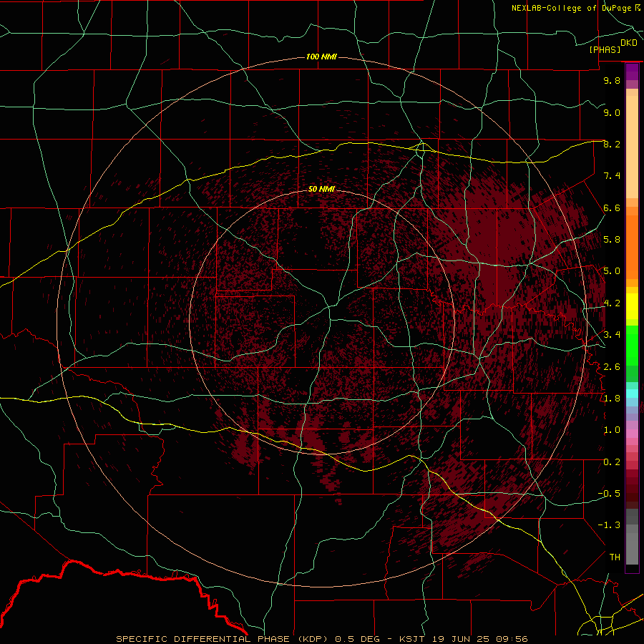Screen dimensions: 644x644
Task: Click the 1.8 scale value
Action: click(x=612, y=399)
